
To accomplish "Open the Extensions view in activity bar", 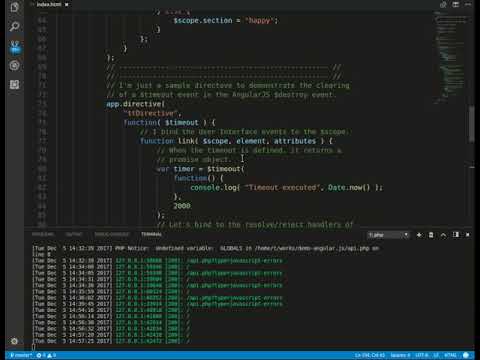I will pyautogui.click(x=14, y=85).
